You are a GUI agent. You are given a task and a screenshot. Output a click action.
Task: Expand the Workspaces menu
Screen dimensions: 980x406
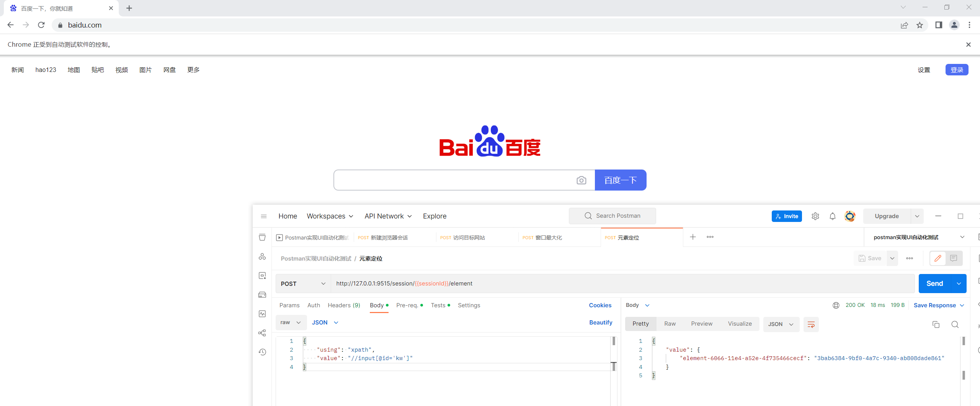pyautogui.click(x=330, y=216)
